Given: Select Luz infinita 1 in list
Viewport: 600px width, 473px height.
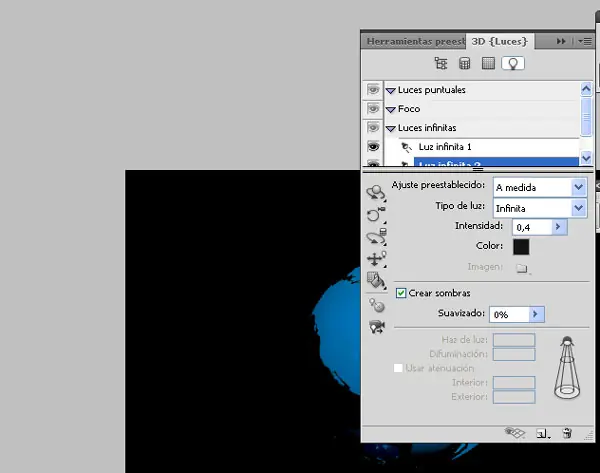Looking at the screenshot, I should (x=445, y=147).
